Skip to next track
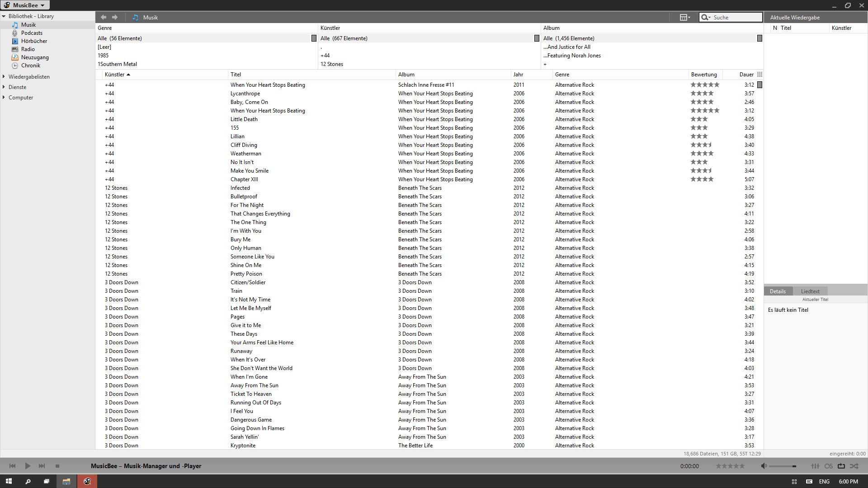Viewport: 868px width, 488px height. [x=42, y=466]
